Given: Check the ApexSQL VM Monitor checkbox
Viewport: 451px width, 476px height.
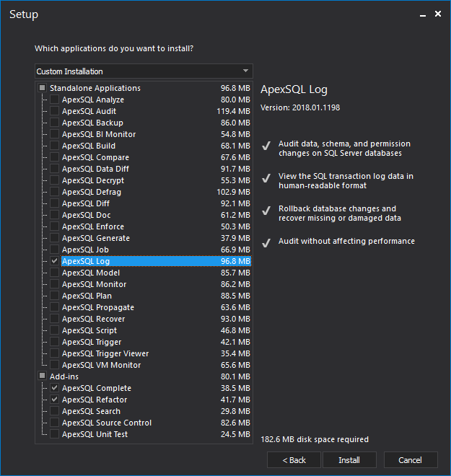Looking at the screenshot, I should tap(54, 365).
